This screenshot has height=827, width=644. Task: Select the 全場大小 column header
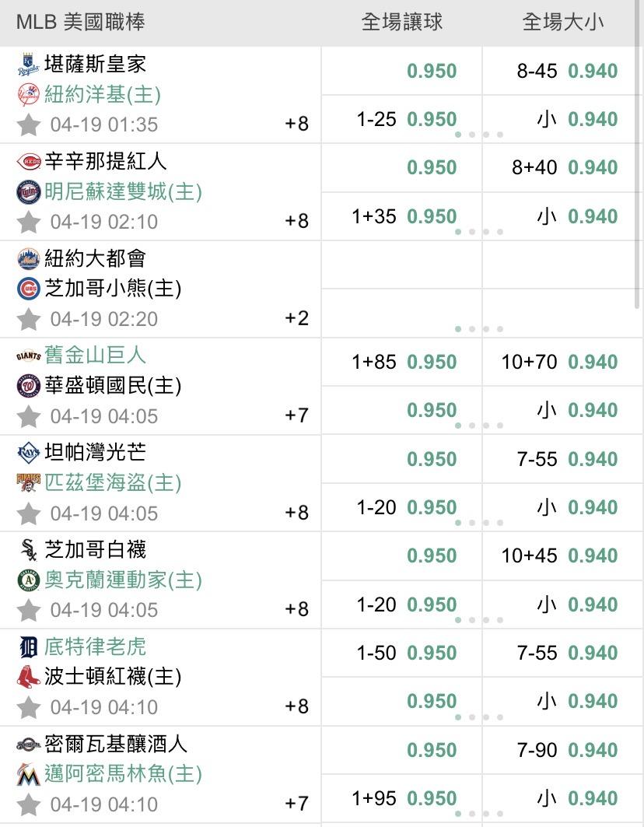point(563,23)
